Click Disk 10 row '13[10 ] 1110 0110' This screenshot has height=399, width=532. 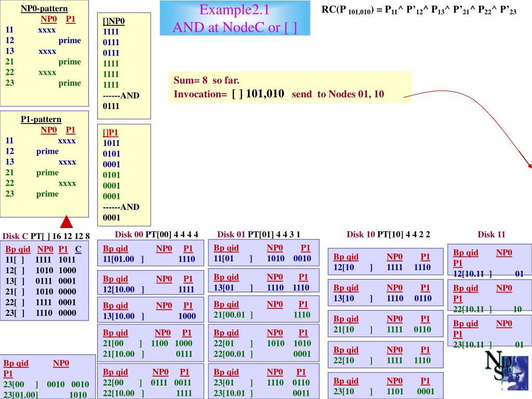tap(382, 298)
